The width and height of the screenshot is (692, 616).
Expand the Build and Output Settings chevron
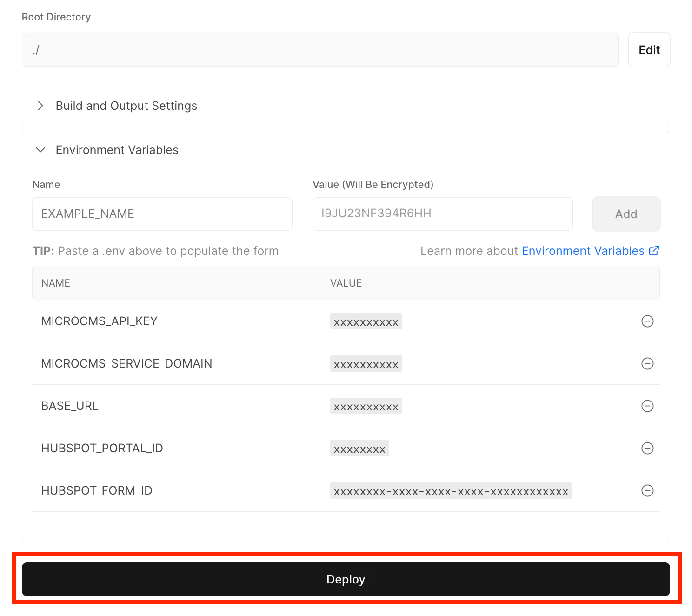40,106
